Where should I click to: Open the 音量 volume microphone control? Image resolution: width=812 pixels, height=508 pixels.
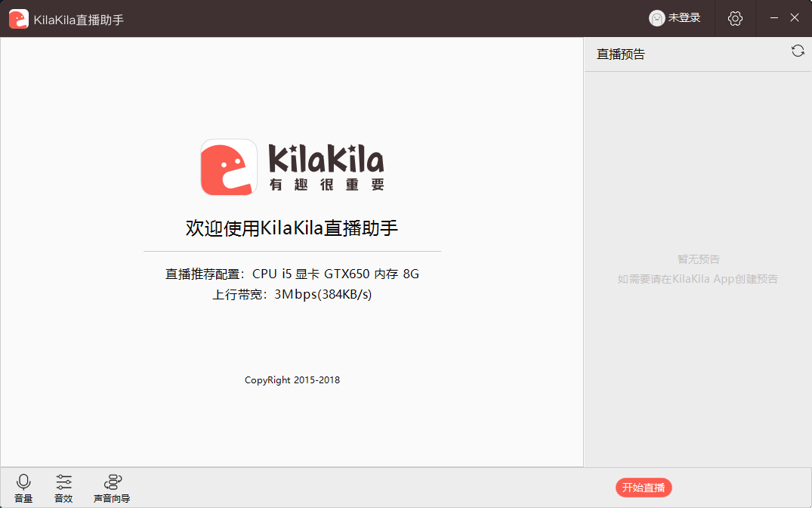click(23, 488)
